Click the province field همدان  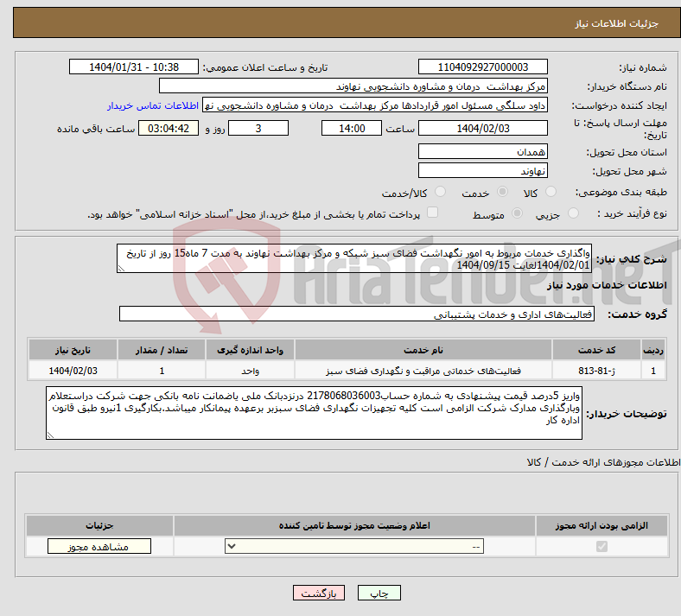click(x=482, y=151)
